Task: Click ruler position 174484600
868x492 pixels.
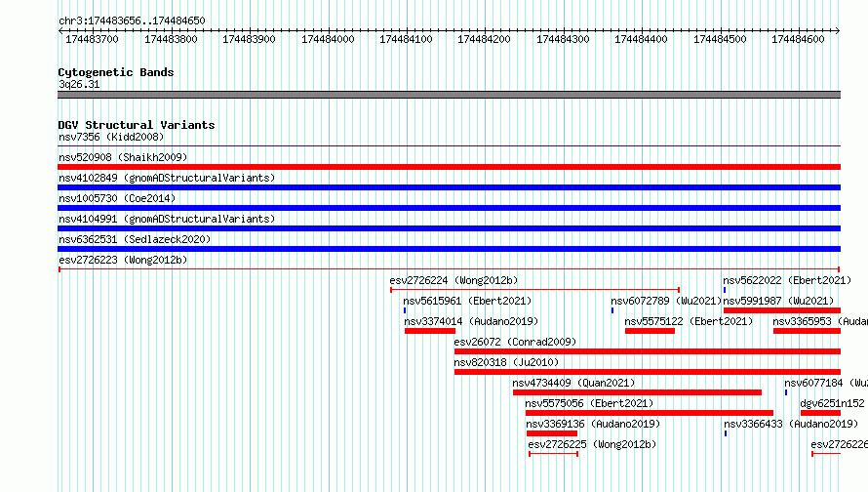Action: click(x=798, y=39)
